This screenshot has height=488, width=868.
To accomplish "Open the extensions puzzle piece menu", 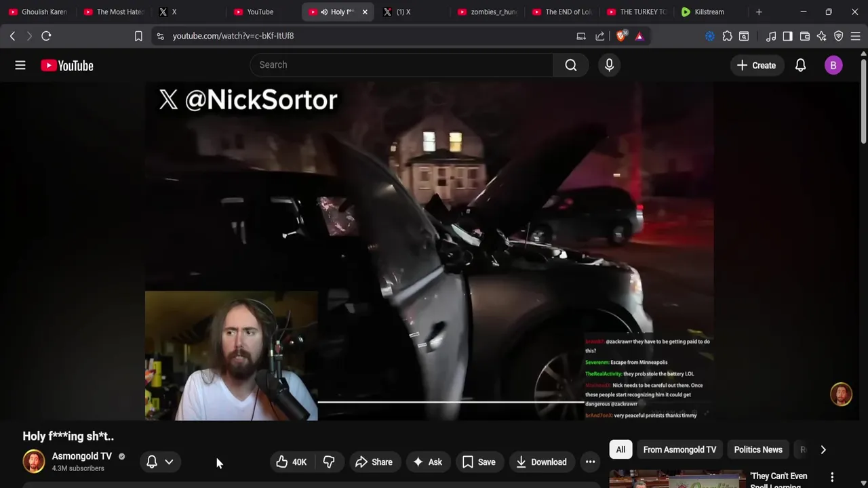I will tap(727, 36).
